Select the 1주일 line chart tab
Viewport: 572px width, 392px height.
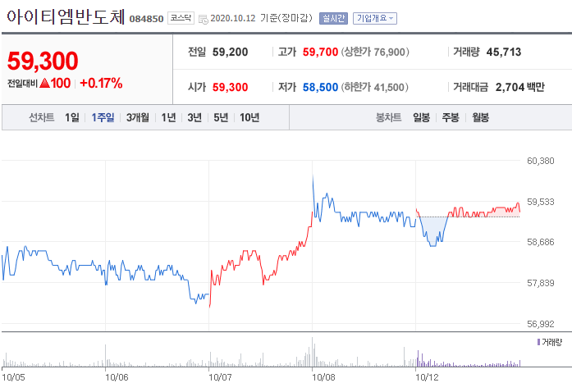tap(103, 117)
